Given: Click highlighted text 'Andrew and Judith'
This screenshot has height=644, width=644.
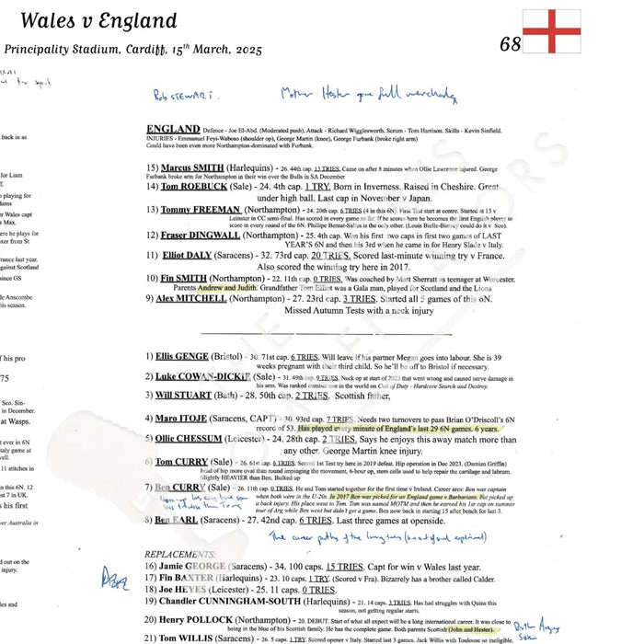Looking at the screenshot, I should [x=227, y=288].
